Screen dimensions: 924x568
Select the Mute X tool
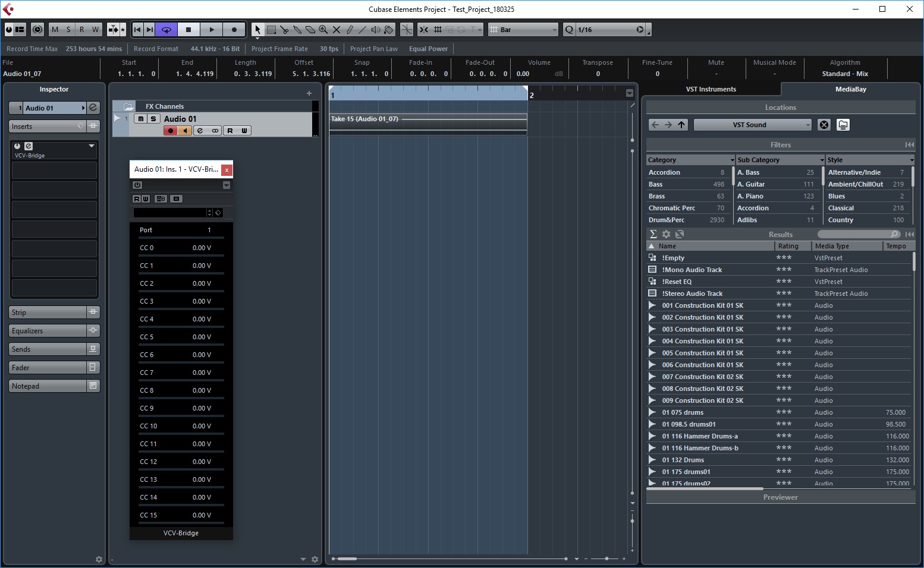tap(337, 30)
